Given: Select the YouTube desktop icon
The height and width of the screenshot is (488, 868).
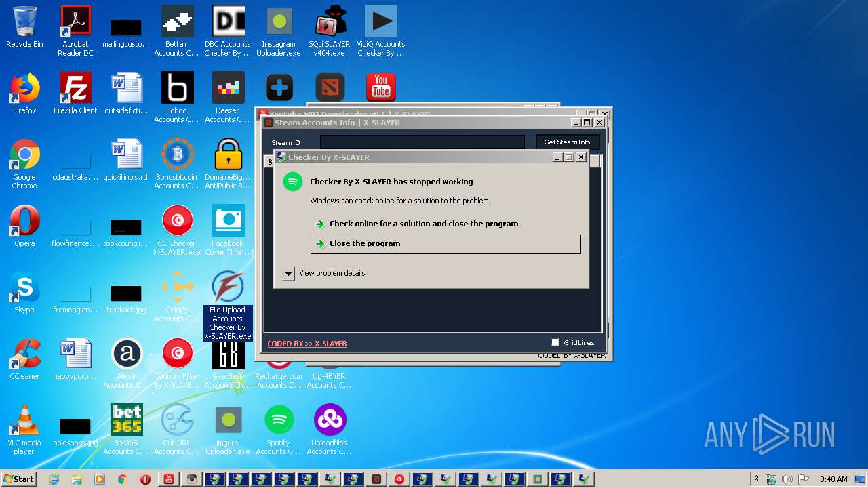Looking at the screenshot, I should 380,87.
